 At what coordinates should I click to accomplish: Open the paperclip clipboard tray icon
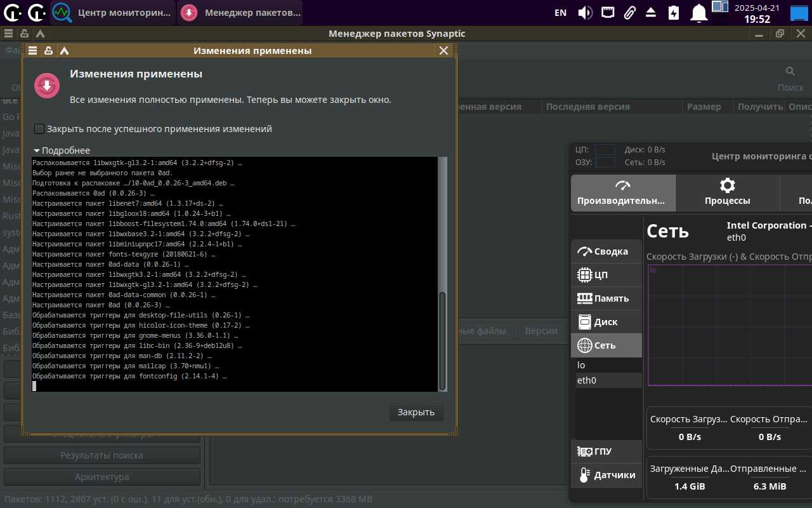(x=629, y=13)
